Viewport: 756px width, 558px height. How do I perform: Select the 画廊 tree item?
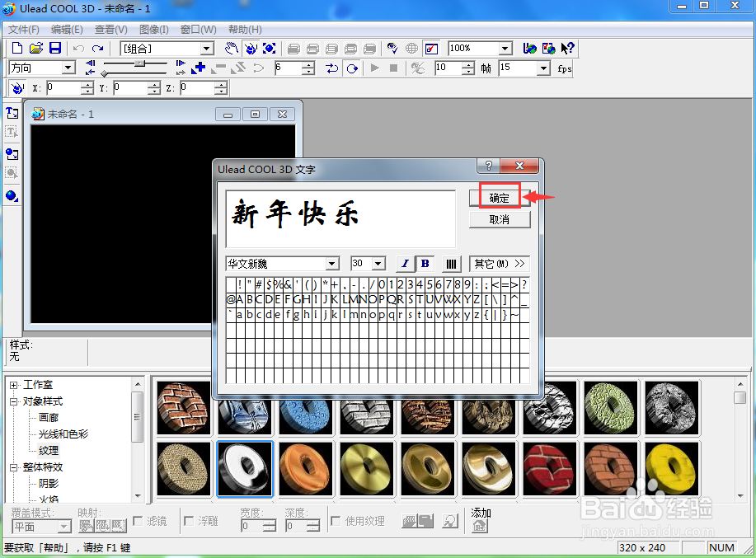[49, 418]
